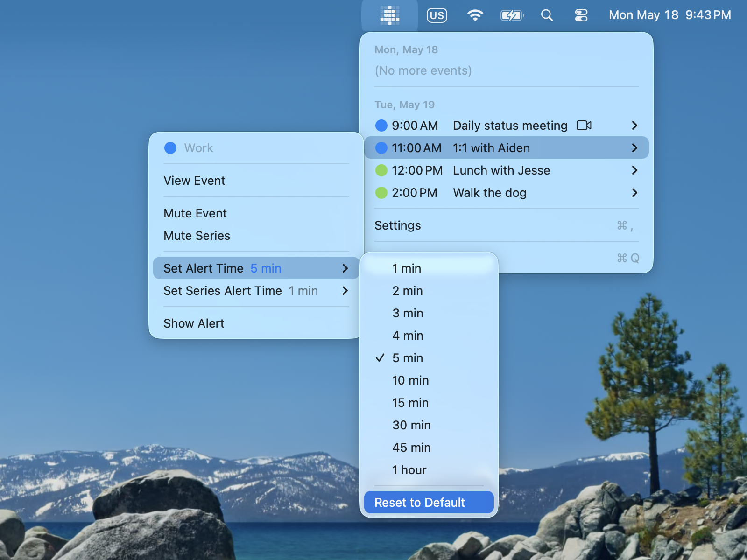Select Daily status meeting event
The width and height of the screenshot is (747, 560).
click(507, 126)
